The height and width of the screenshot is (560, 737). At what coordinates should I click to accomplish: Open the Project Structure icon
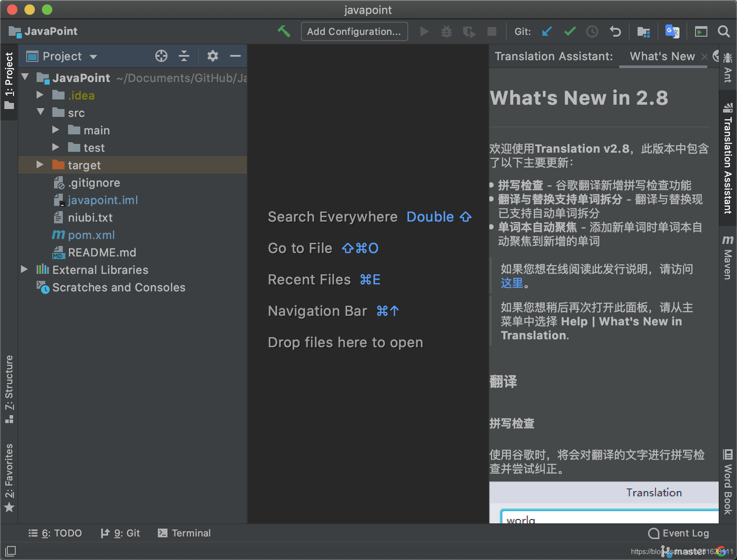tap(644, 31)
